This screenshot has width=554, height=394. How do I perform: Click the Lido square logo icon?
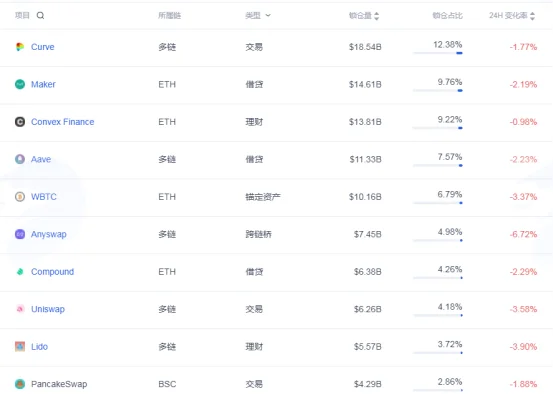point(20,346)
